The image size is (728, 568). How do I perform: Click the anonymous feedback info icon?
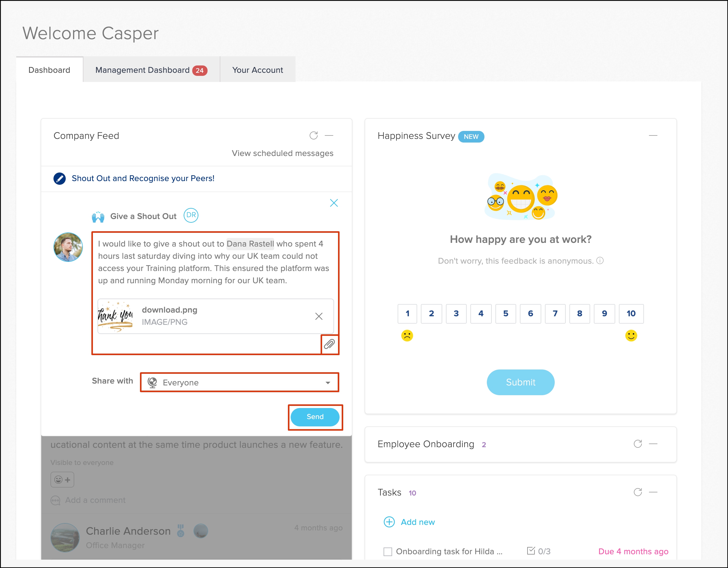click(x=600, y=261)
